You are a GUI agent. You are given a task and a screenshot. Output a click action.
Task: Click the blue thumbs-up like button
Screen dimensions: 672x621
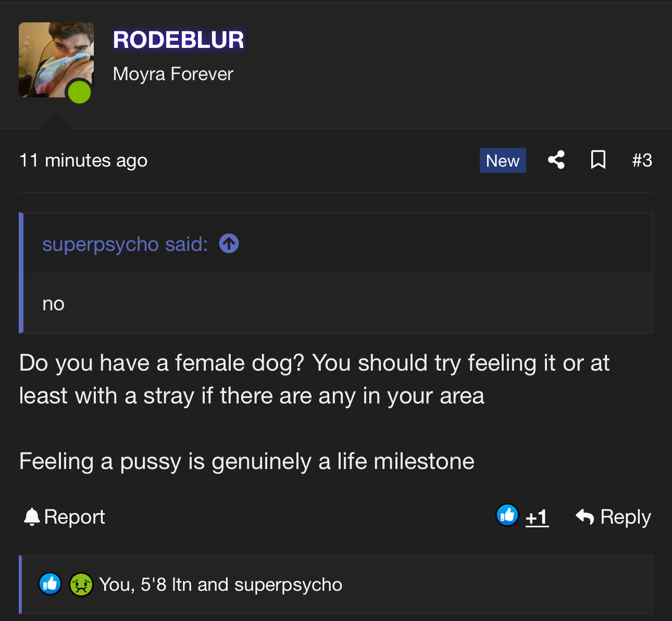507,516
